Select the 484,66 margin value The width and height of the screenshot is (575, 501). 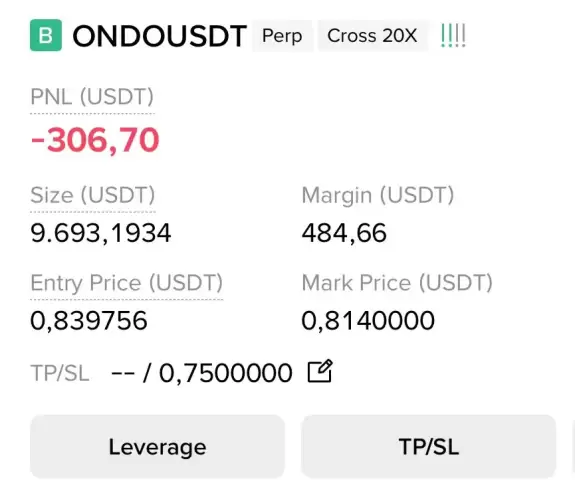point(344,233)
